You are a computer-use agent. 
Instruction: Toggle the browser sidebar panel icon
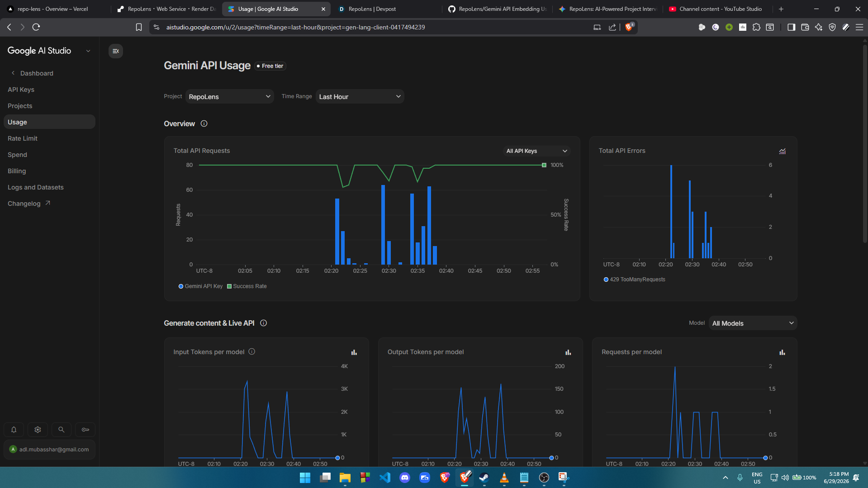(x=791, y=27)
